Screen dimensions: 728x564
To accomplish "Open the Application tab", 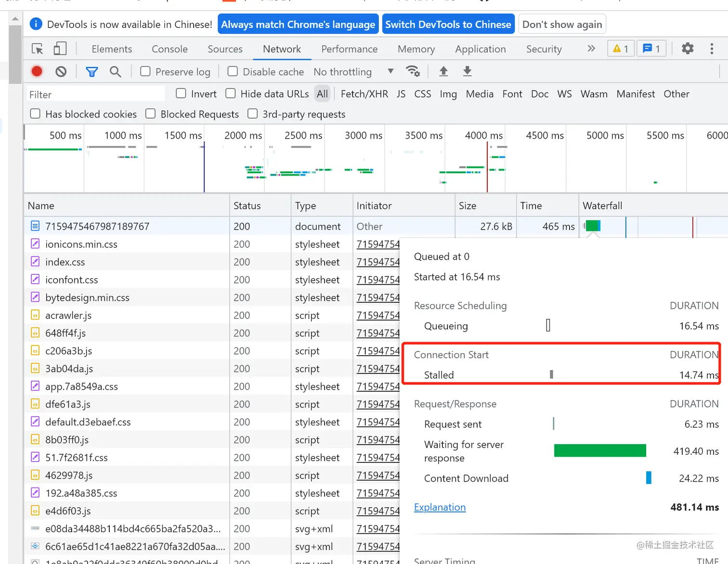I will click(481, 49).
